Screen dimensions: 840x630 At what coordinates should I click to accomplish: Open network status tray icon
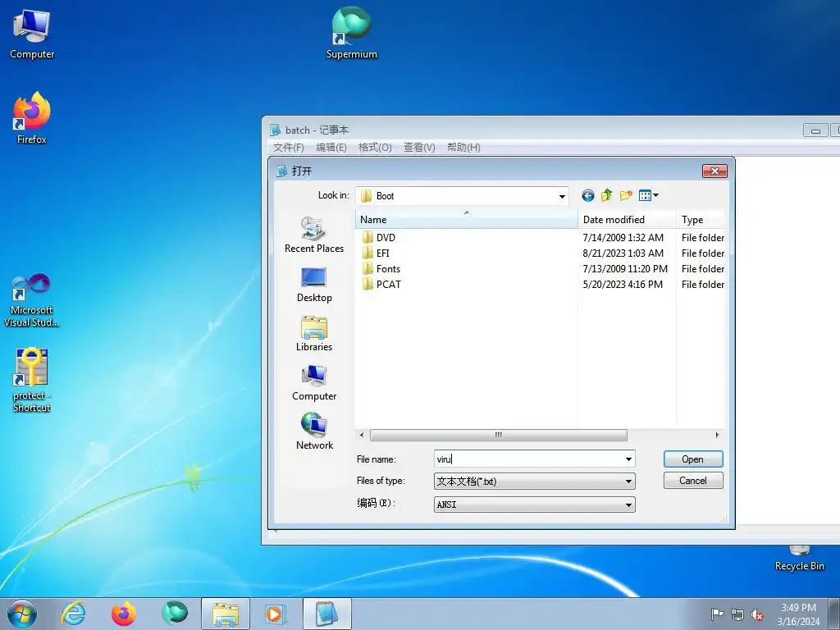pyautogui.click(x=737, y=614)
